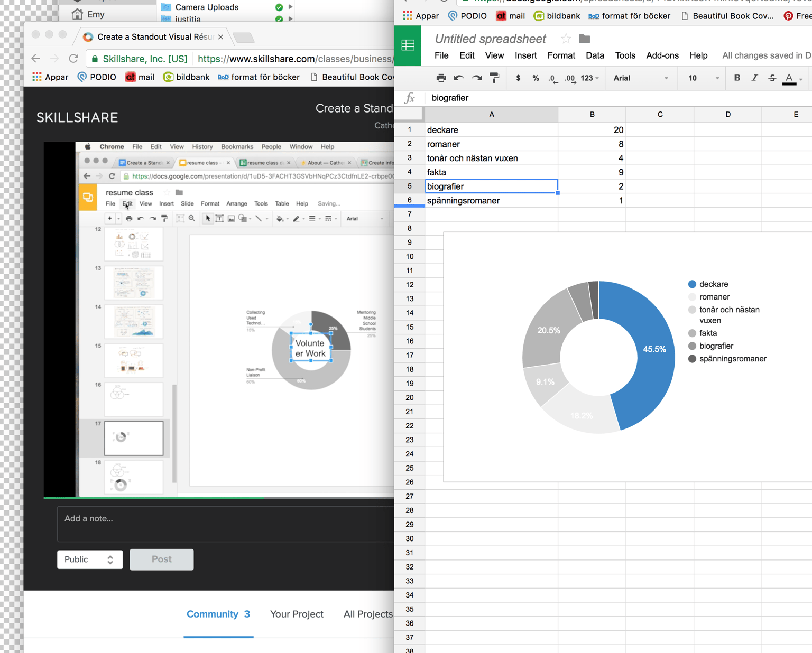This screenshot has height=653, width=812.
Task: Open PODIO bookmark in Skillshare window
Action: coord(97,77)
